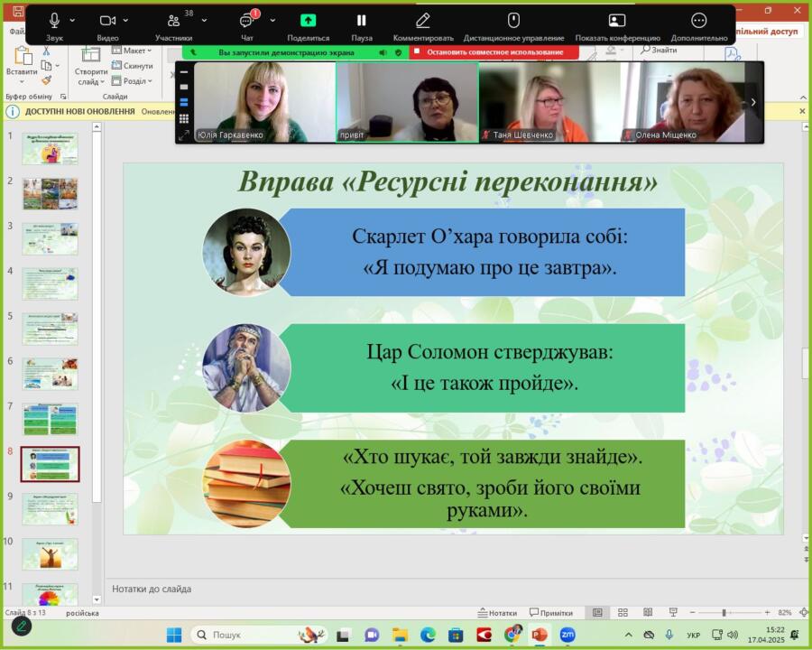Toggle camera using Zoom Видео button
The width and height of the screenshot is (812, 650).
pyautogui.click(x=107, y=26)
